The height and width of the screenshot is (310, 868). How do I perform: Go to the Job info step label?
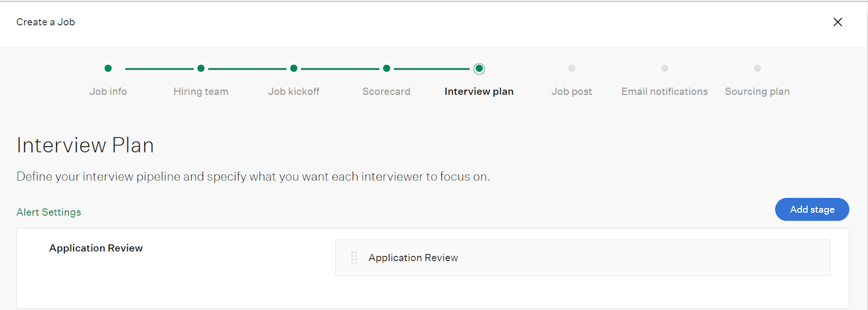[108, 92]
